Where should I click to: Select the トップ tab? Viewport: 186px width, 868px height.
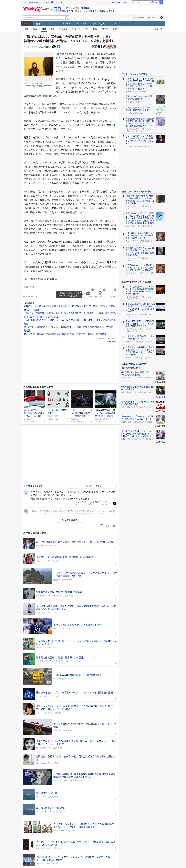coord(27,24)
